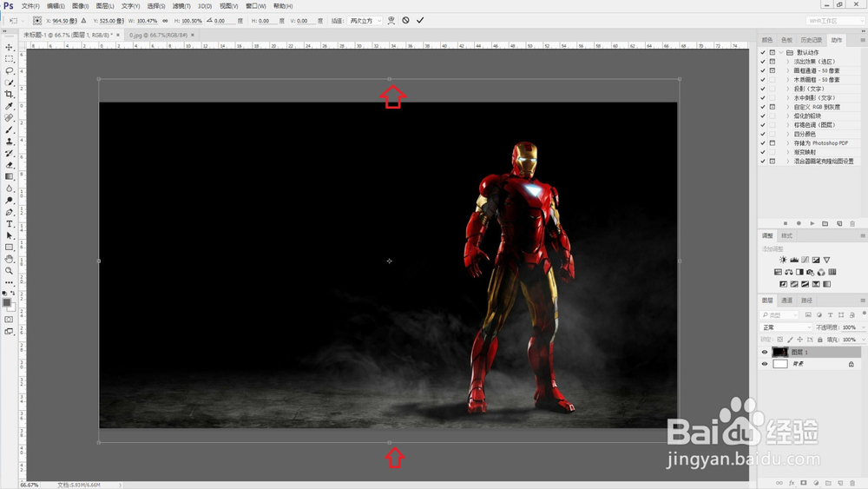Switch to the 历史记录 panel tab
868x489 pixels.
(811, 40)
